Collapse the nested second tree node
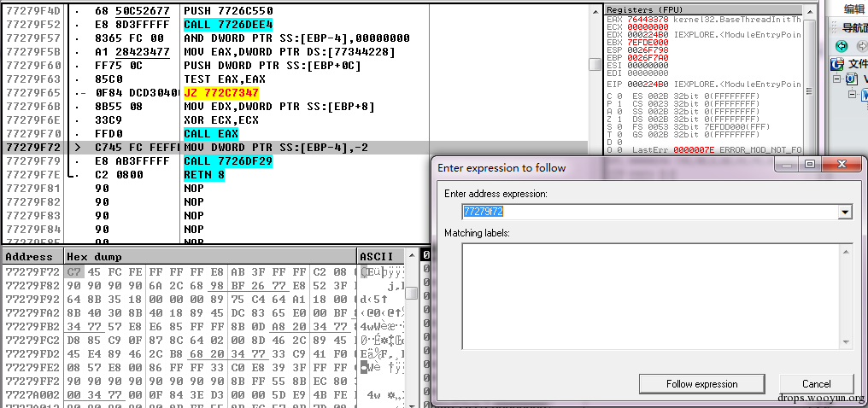The image size is (868, 408). pyautogui.click(x=852, y=94)
